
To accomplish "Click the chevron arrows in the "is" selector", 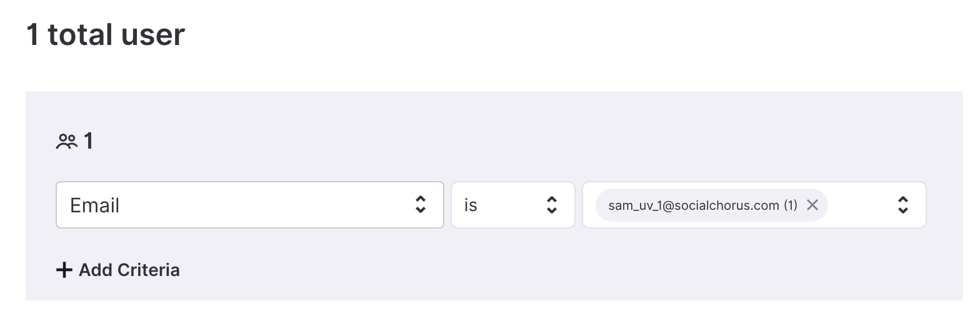I will pyautogui.click(x=552, y=205).
